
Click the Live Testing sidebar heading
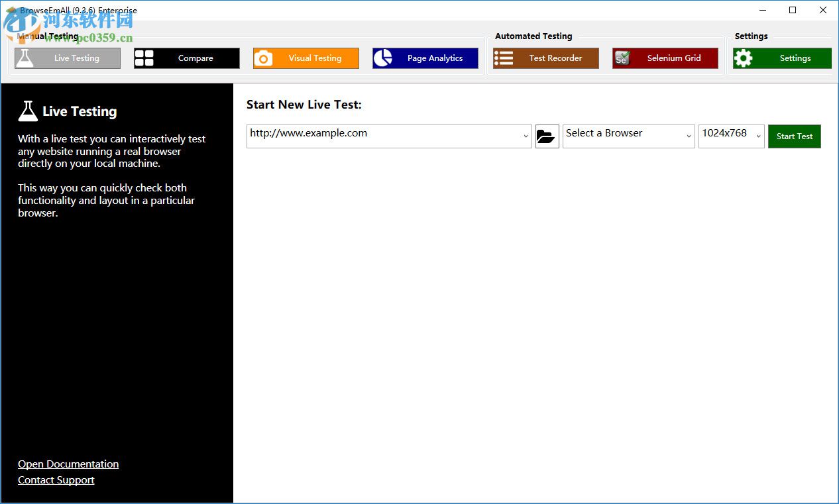pyautogui.click(x=80, y=111)
